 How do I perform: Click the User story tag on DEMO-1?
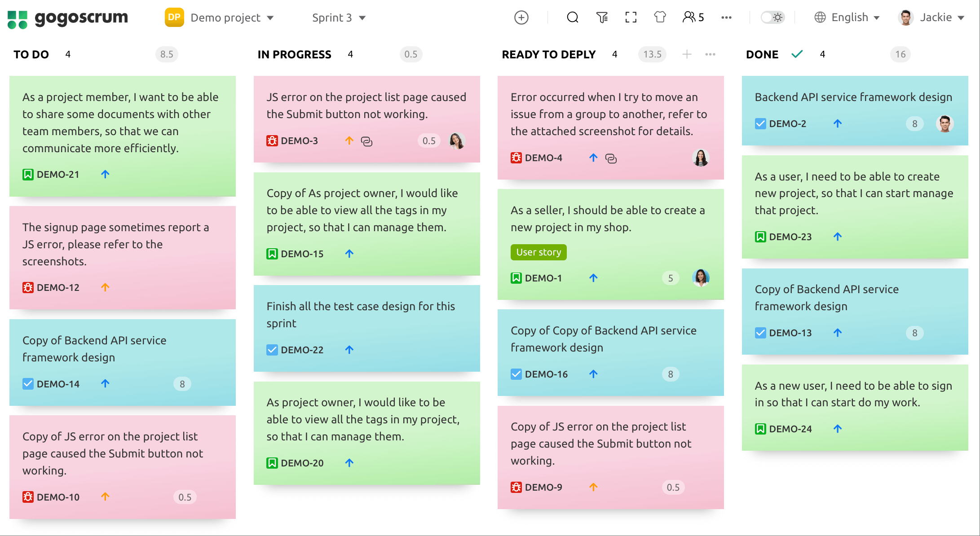[539, 252]
